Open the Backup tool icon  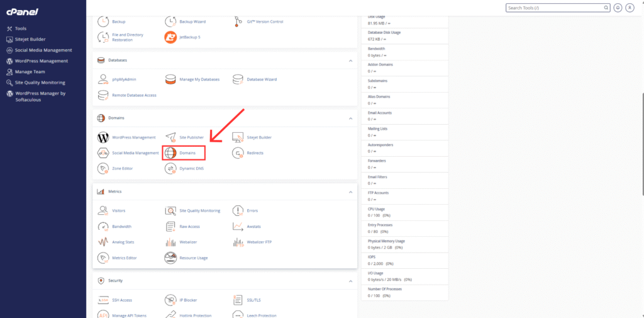103,21
